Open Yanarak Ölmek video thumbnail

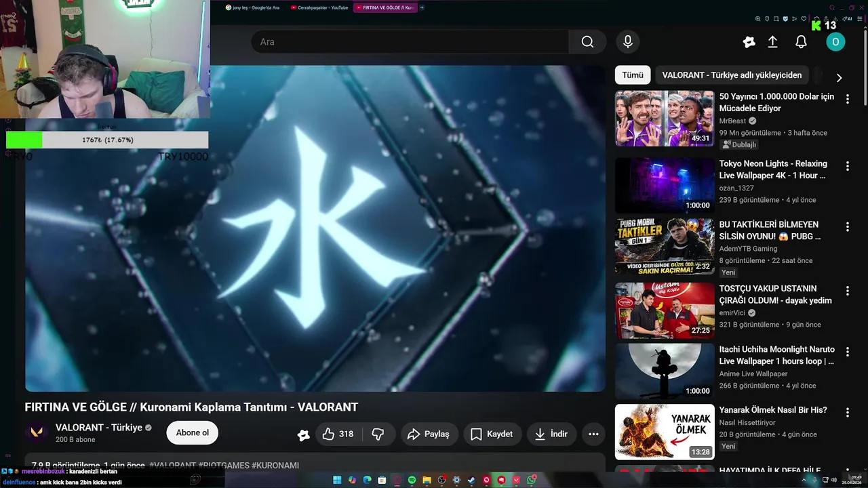pos(665,432)
